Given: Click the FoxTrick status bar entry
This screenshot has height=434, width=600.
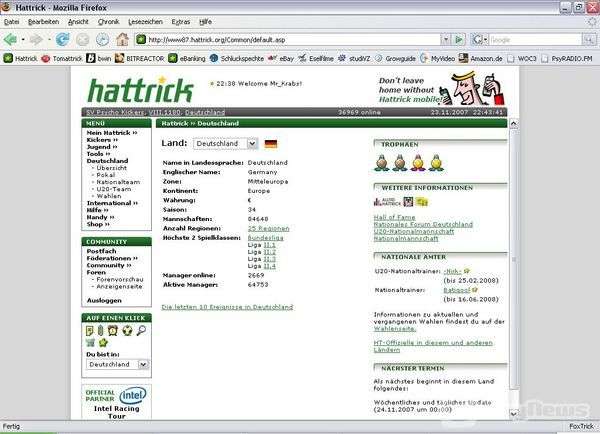Looking at the screenshot, I should click(x=581, y=426).
